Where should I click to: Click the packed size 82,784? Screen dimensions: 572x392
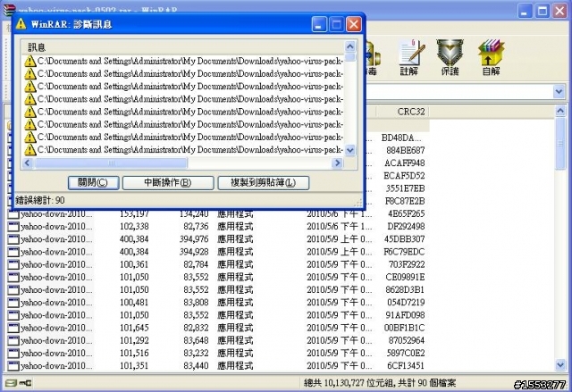[197, 265]
